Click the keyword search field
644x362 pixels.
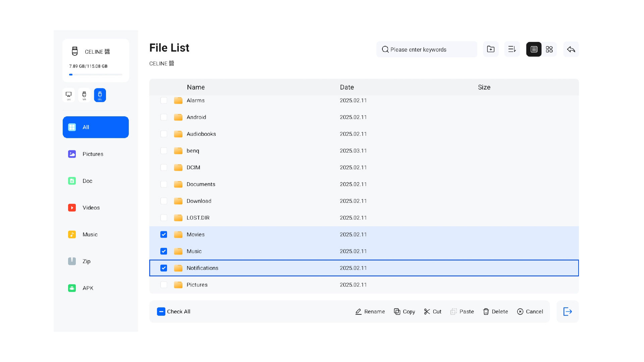point(426,49)
